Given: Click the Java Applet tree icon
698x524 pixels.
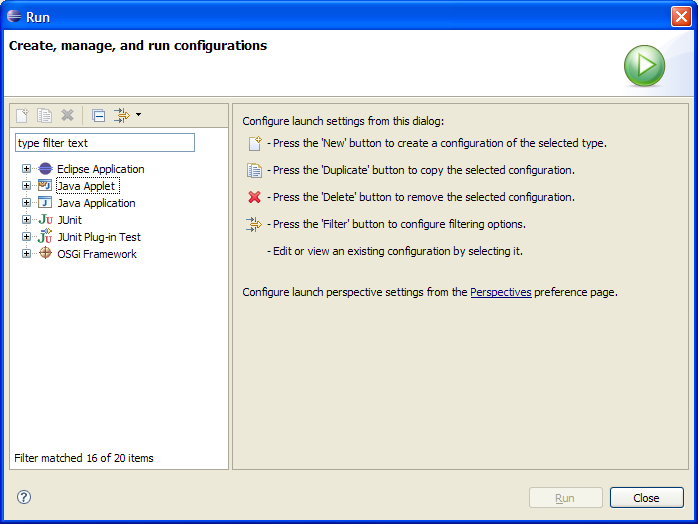Looking at the screenshot, I should 45,185.
